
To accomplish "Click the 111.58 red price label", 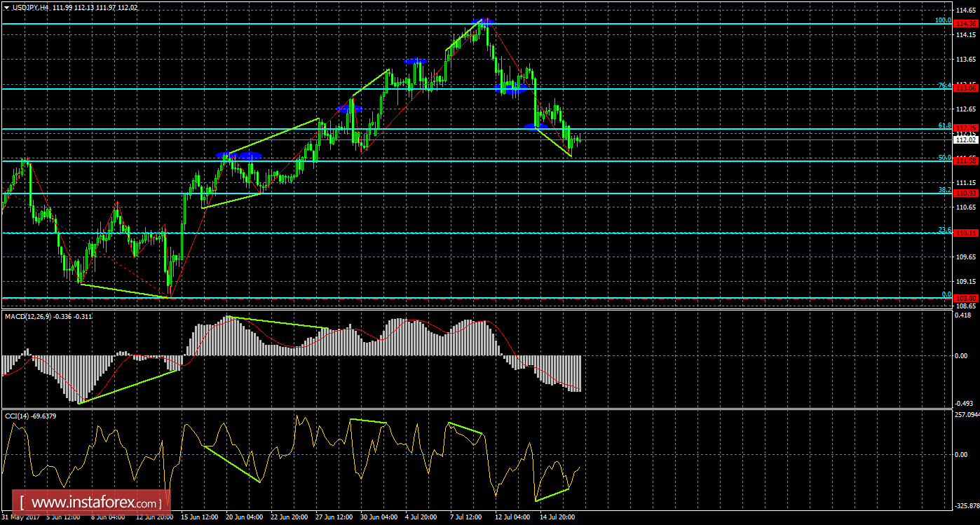I will click(x=966, y=161).
